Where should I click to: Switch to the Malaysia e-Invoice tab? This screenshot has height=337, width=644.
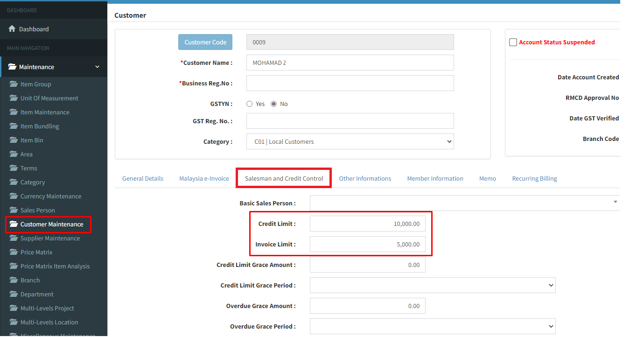[x=204, y=178]
